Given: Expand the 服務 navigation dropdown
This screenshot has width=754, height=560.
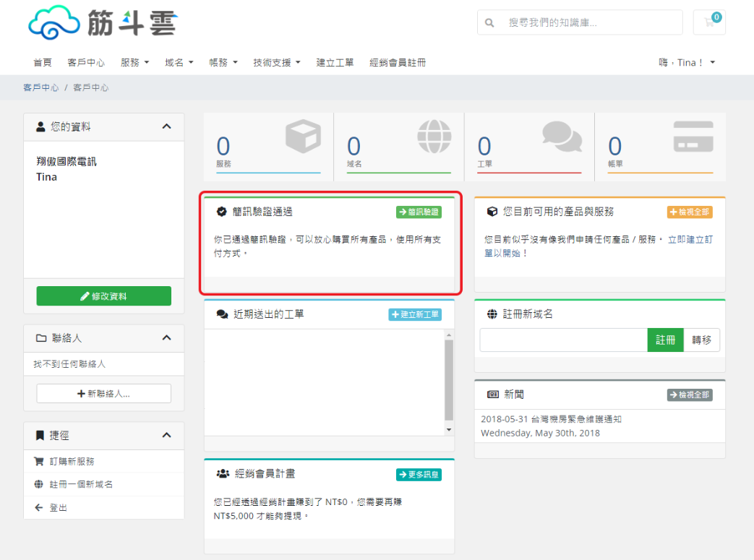Looking at the screenshot, I should [x=134, y=62].
